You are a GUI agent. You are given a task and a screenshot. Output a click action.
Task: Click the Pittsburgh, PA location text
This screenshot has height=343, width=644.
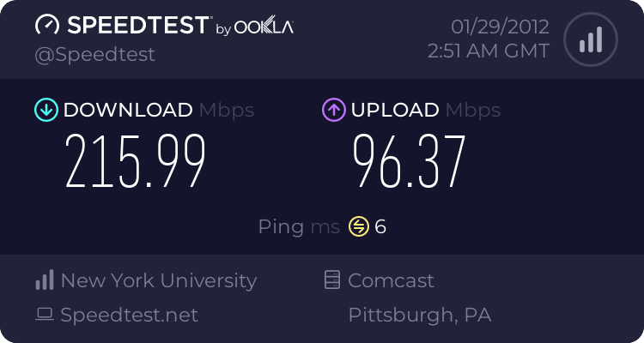[x=419, y=315]
